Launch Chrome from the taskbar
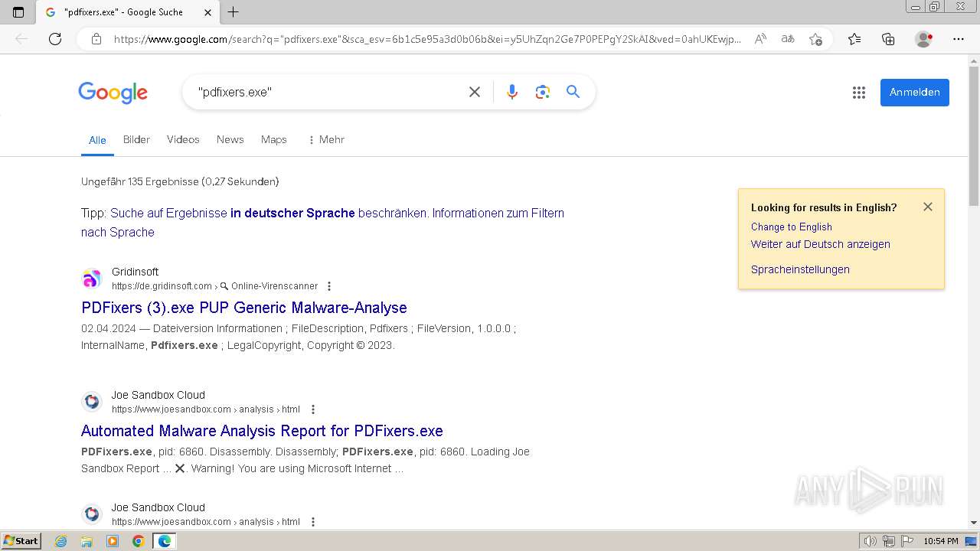 click(139, 541)
